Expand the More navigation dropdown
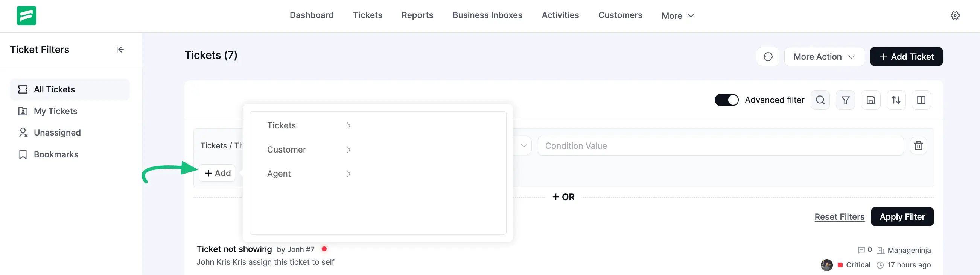The height and width of the screenshot is (275, 980). pyautogui.click(x=678, y=15)
